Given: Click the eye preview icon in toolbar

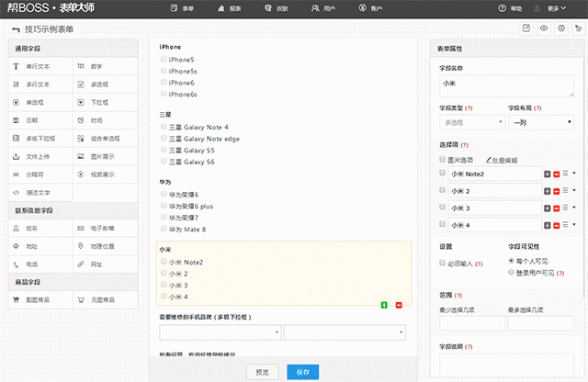Looking at the screenshot, I should (x=544, y=28).
